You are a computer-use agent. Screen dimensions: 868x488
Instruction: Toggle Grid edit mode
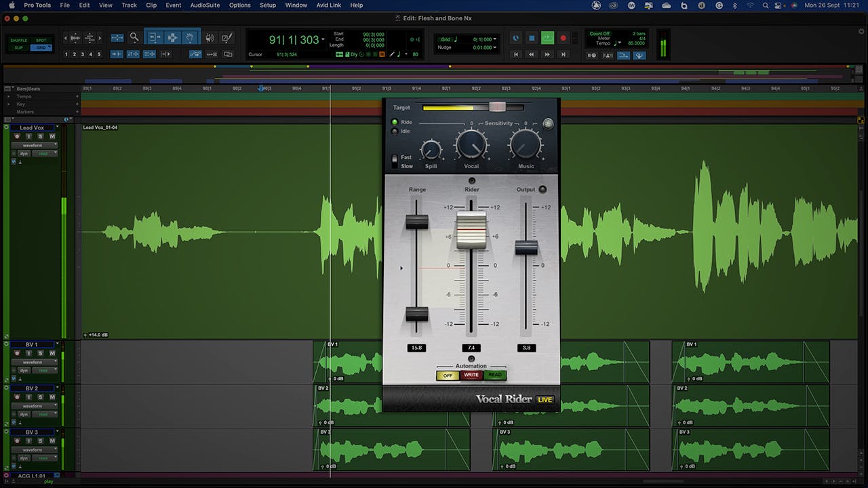tap(41, 47)
